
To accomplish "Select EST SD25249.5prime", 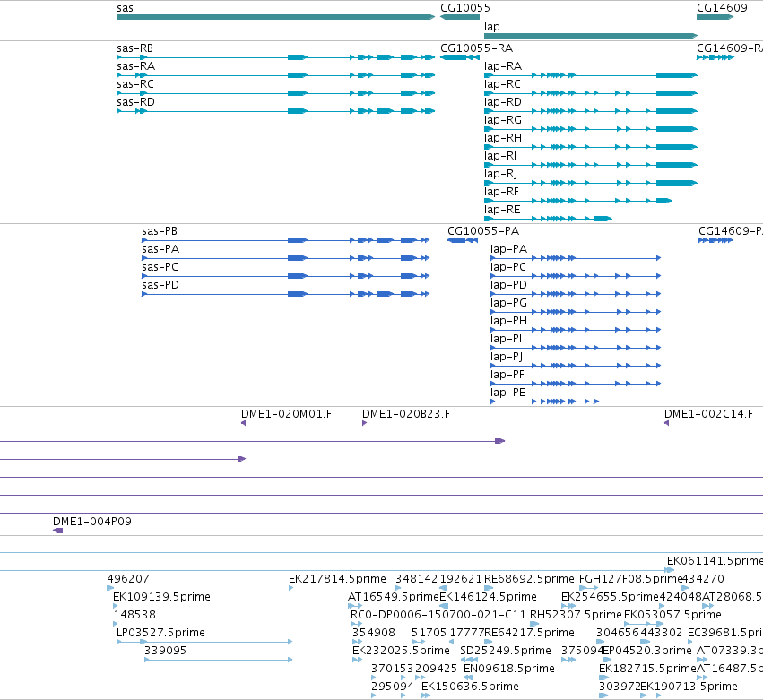I will [506, 651].
